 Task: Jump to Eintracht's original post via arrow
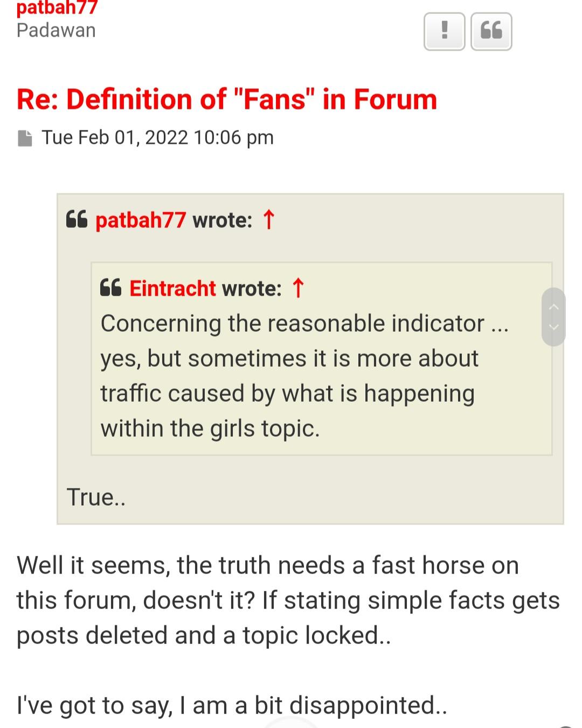298,288
